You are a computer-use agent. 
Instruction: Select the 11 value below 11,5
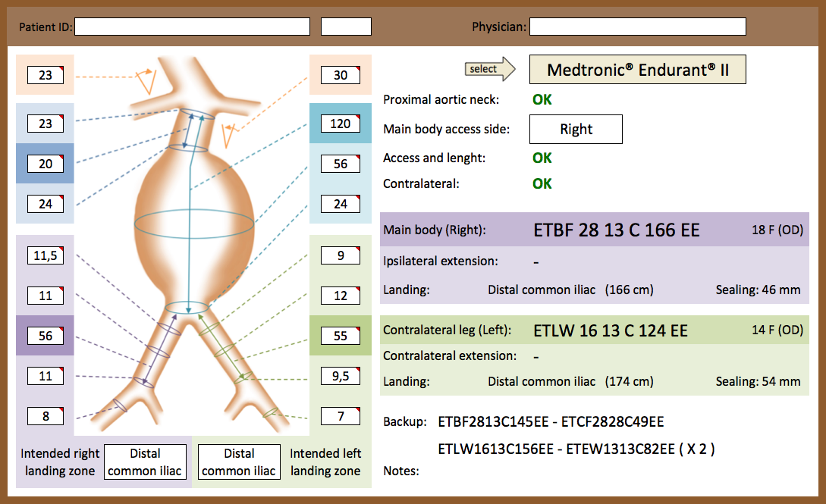coord(46,296)
